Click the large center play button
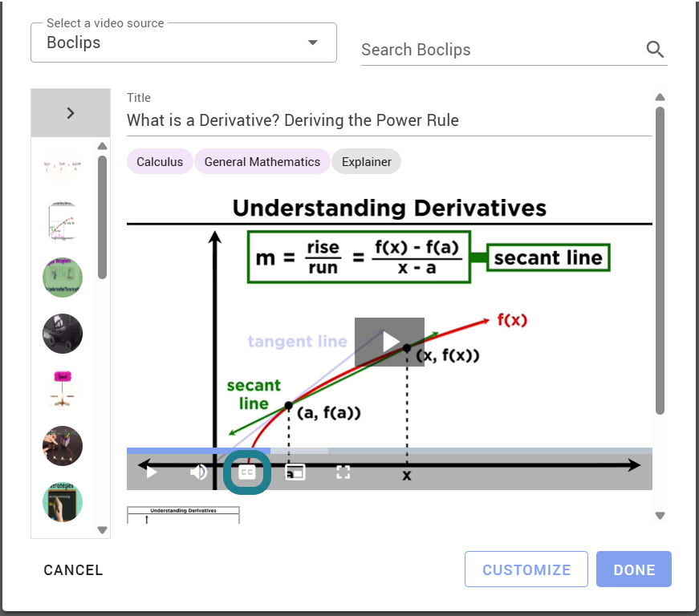The width and height of the screenshot is (699, 616). coord(389,342)
